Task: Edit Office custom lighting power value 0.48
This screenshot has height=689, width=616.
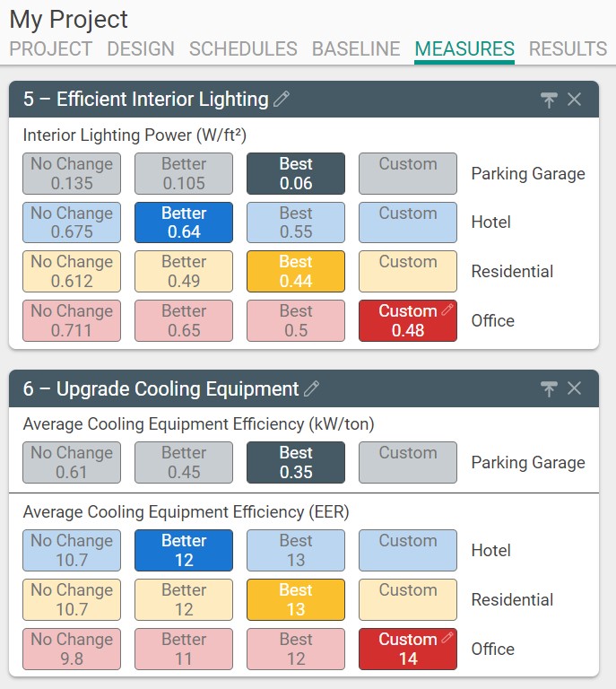Action: click(448, 310)
